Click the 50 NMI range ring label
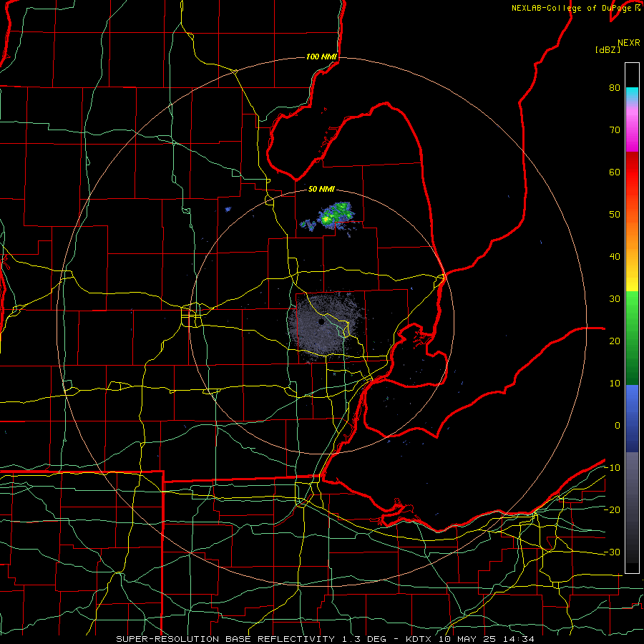The width and height of the screenshot is (644, 644). click(x=321, y=190)
